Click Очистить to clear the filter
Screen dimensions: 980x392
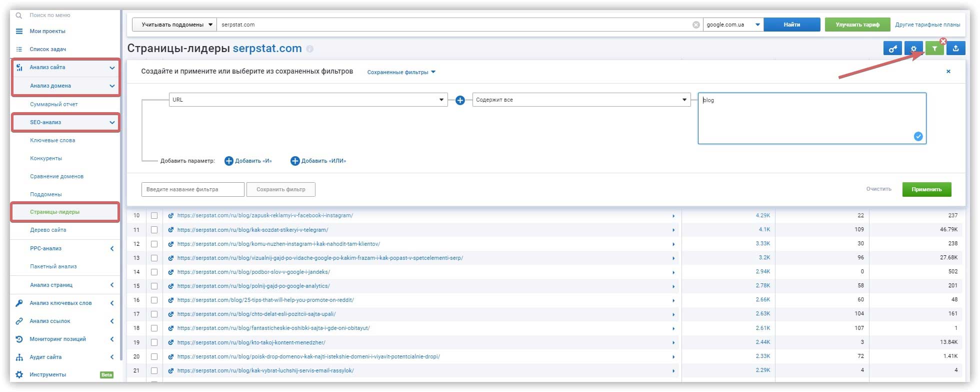pyautogui.click(x=879, y=189)
